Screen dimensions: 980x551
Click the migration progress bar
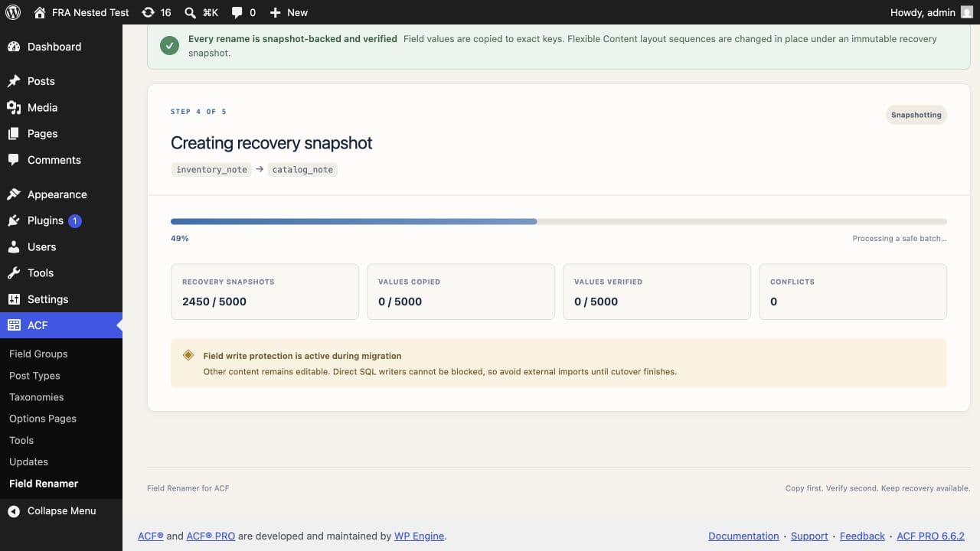pos(559,221)
